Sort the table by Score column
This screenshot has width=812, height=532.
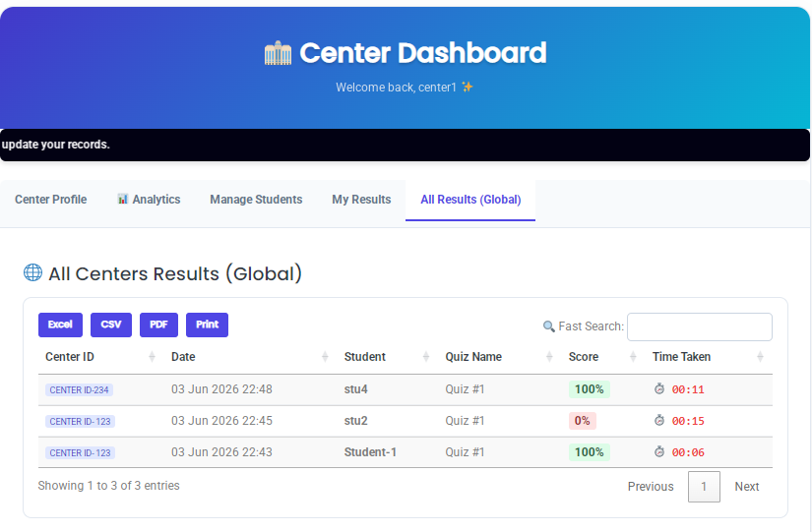(603, 357)
